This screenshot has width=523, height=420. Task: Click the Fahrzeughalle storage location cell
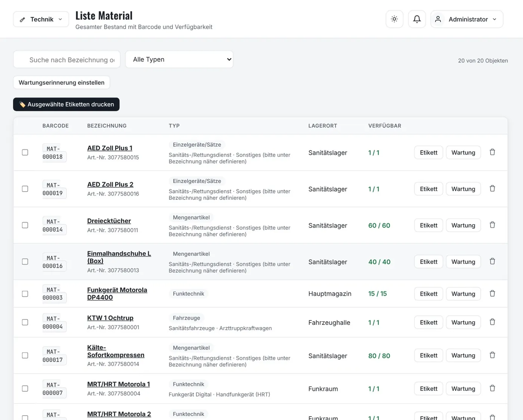coord(329,323)
